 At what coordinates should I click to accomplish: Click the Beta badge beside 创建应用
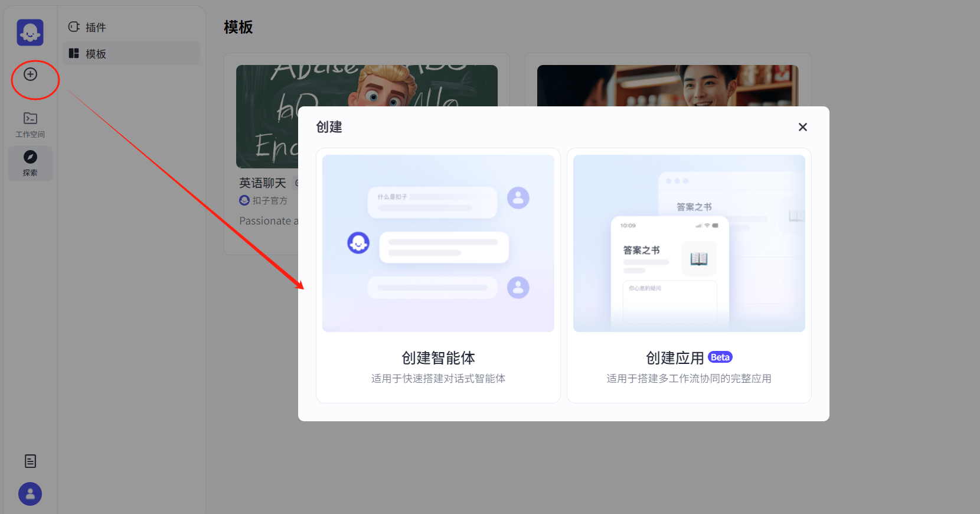[720, 357]
